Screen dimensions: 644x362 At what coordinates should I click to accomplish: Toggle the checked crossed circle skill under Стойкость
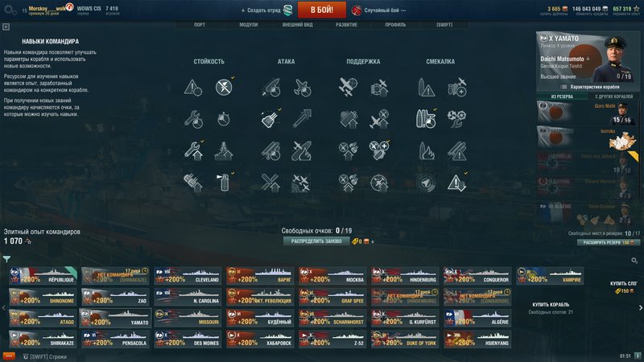224,87
